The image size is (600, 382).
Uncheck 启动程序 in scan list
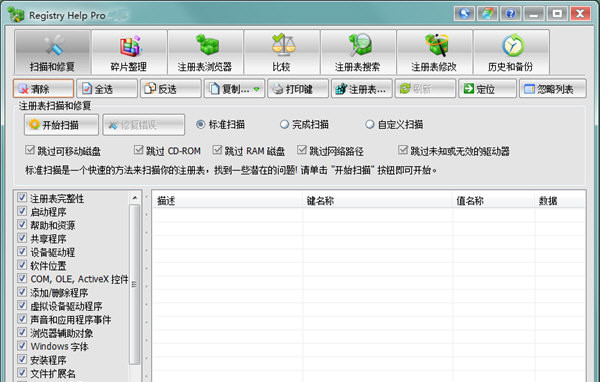pos(22,211)
